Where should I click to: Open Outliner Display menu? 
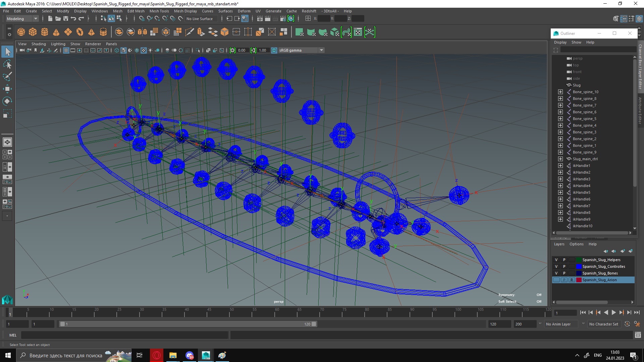pyautogui.click(x=560, y=42)
